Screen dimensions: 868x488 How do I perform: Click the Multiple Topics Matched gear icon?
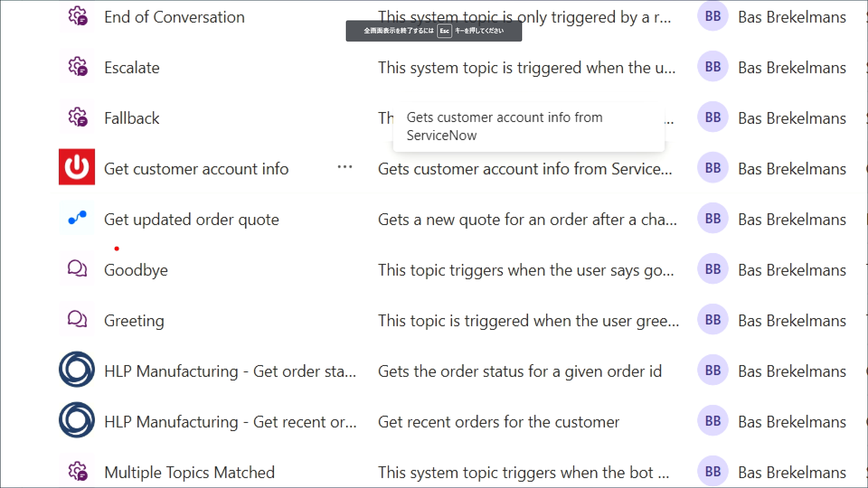pos(77,471)
